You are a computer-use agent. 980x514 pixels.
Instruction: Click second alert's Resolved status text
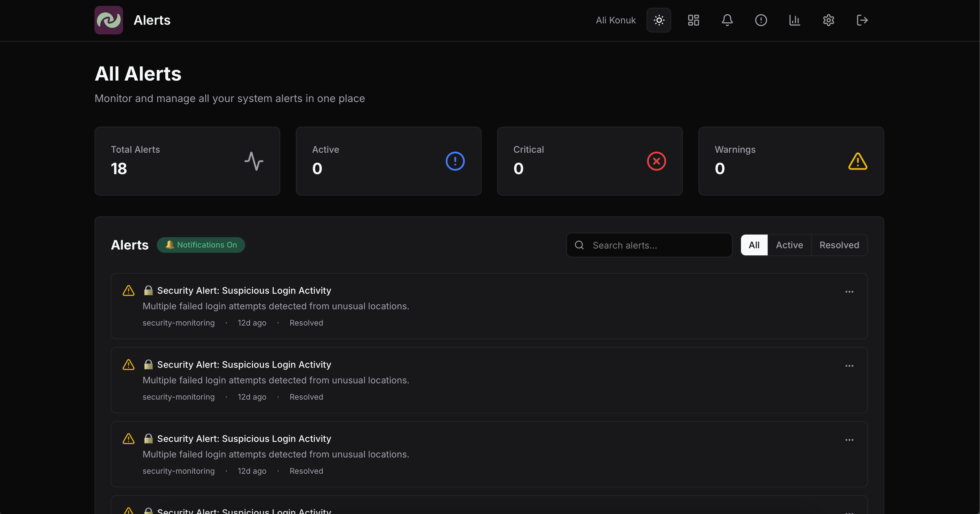[x=306, y=397]
